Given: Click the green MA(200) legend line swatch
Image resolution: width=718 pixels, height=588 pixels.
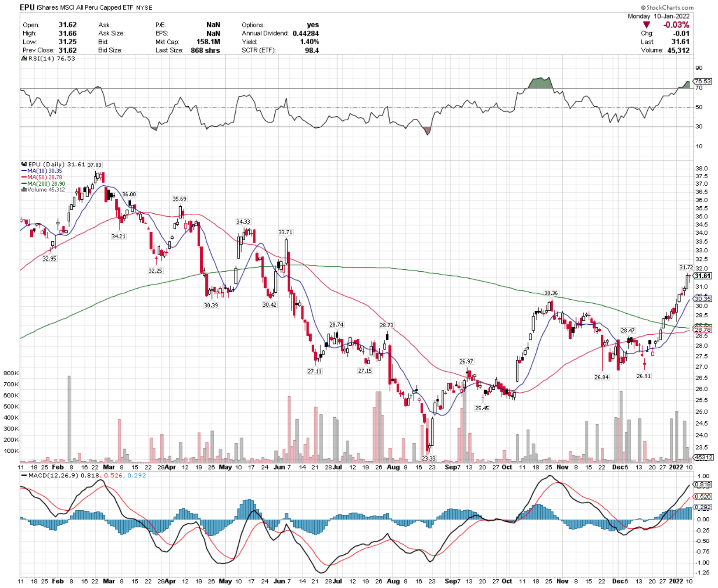Looking at the screenshot, I should [x=24, y=183].
